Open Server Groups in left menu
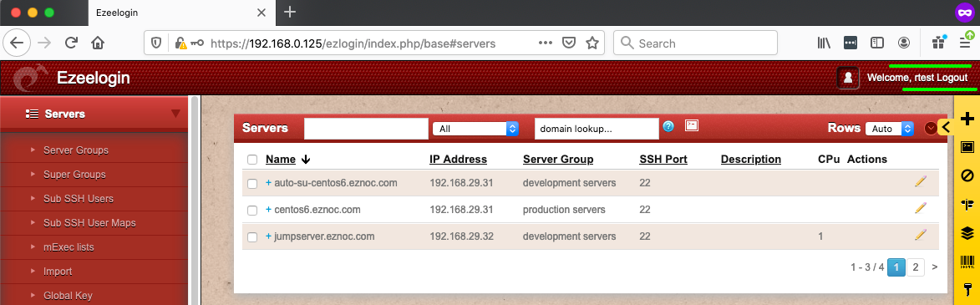 click(76, 150)
